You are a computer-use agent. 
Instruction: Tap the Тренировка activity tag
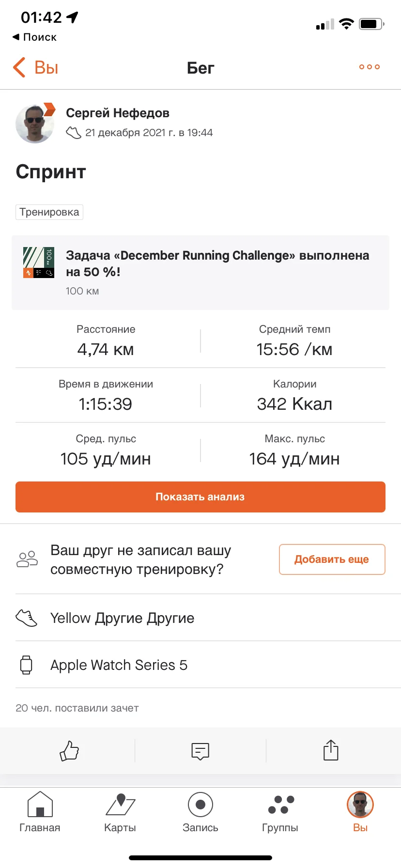pyautogui.click(x=49, y=212)
